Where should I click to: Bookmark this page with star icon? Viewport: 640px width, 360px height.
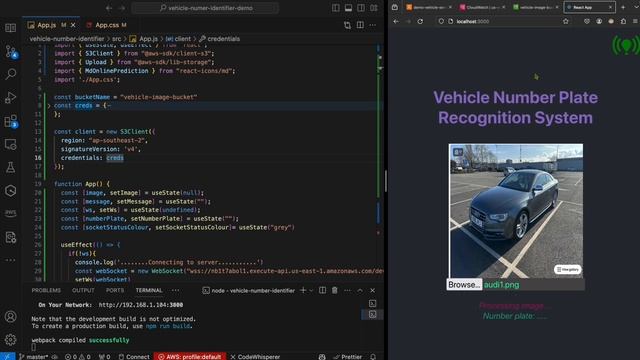click(566, 21)
